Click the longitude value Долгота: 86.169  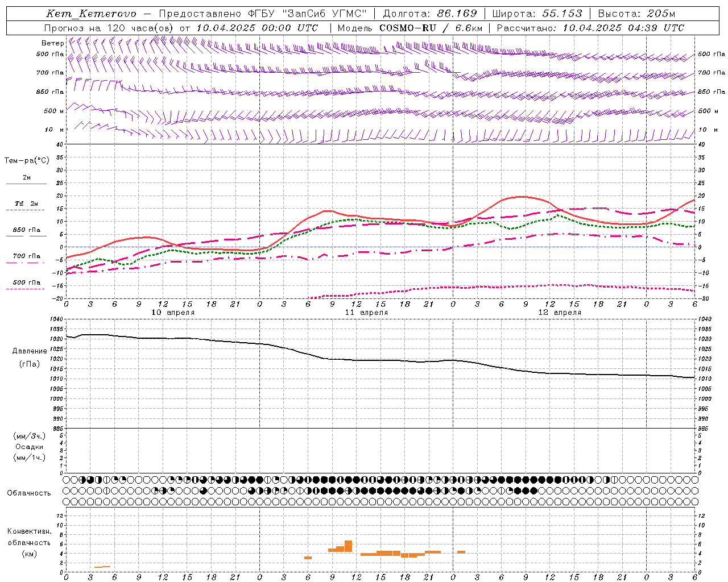point(431,14)
